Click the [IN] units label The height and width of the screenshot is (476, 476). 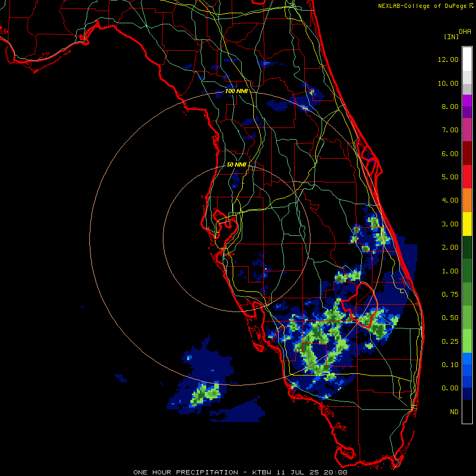[x=451, y=36]
